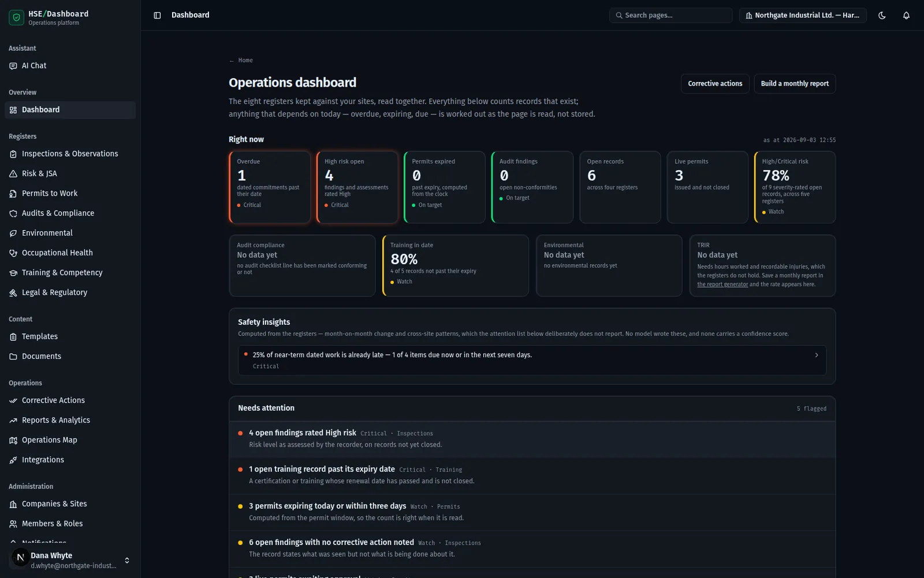
Task: Click the Dana Whyte avatar
Action: click(x=20, y=558)
